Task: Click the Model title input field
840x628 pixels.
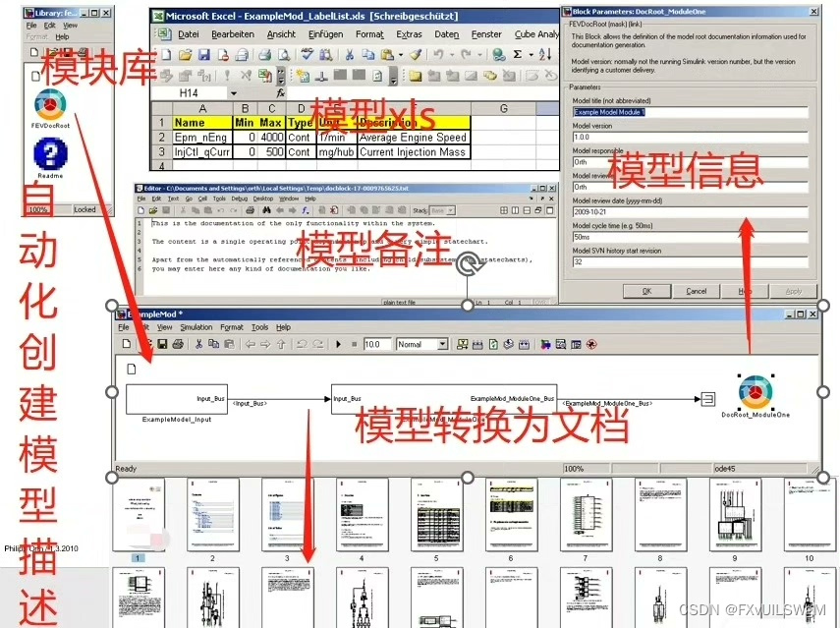Action: 690,112
